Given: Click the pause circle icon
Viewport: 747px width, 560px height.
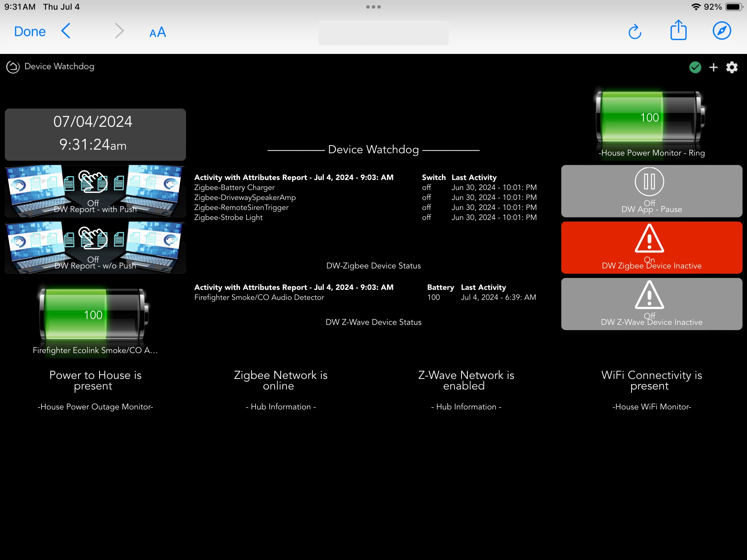Looking at the screenshot, I should 649,181.
